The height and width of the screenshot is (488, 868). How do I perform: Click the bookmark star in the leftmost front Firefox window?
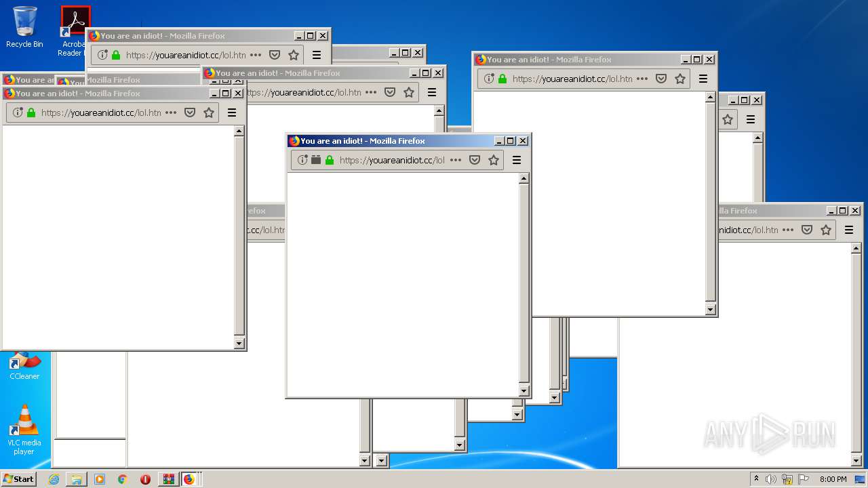(x=209, y=113)
